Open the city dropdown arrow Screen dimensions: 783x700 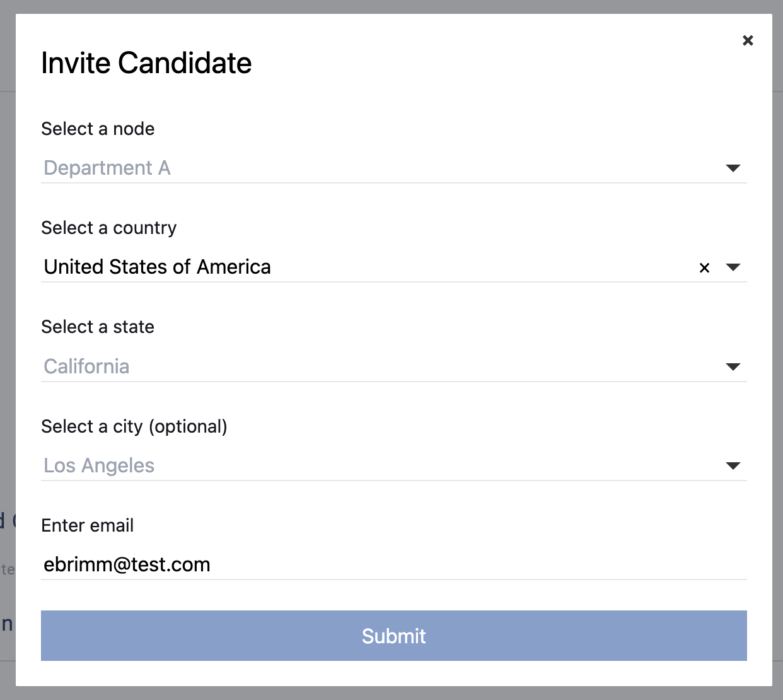coord(733,466)
